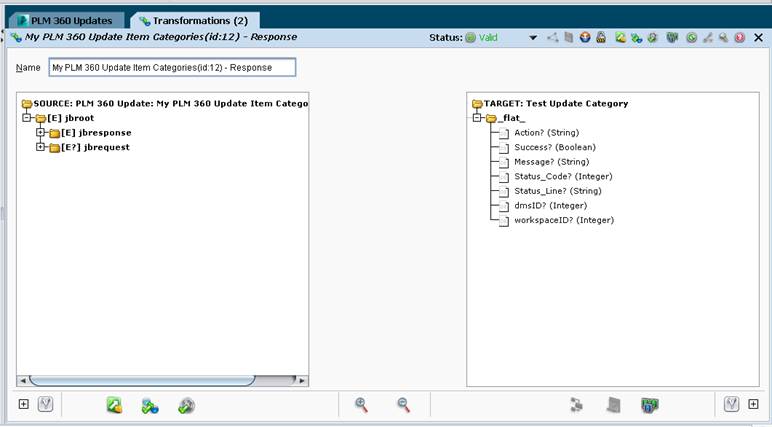Collapse the [E] jbroot node
The height and width of the screenshot is (427, 772).
pos(27,118)
